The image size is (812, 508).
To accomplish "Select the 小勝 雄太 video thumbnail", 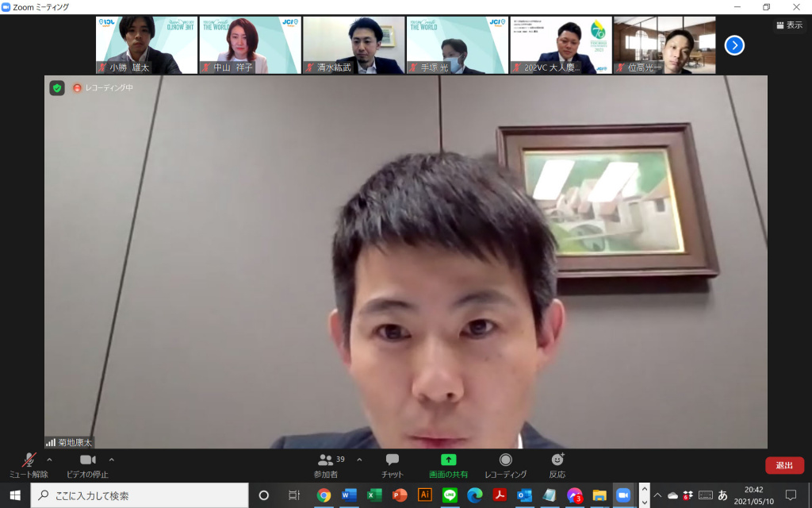I will coord(147,45).
